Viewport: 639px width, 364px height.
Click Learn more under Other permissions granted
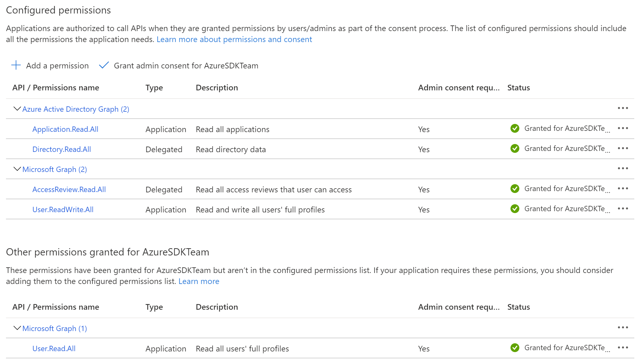click(x=199, y=281)
